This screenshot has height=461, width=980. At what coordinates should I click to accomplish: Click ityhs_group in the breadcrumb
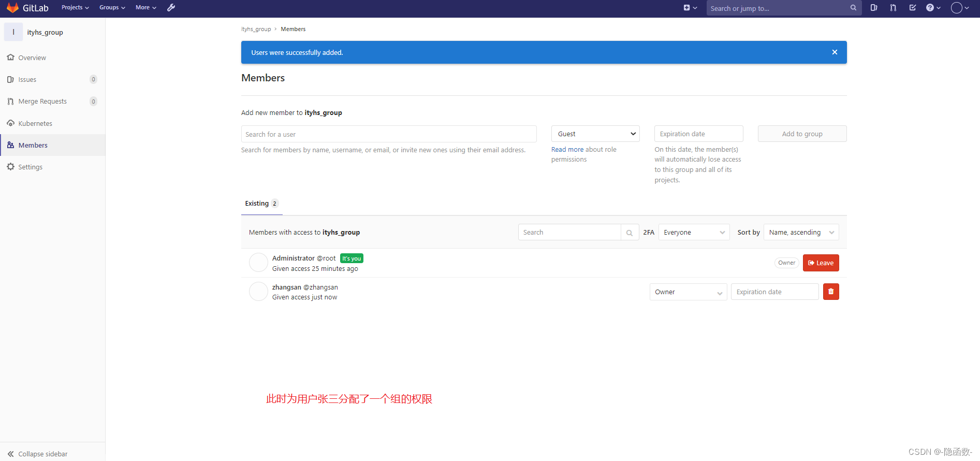pos(256,29)
